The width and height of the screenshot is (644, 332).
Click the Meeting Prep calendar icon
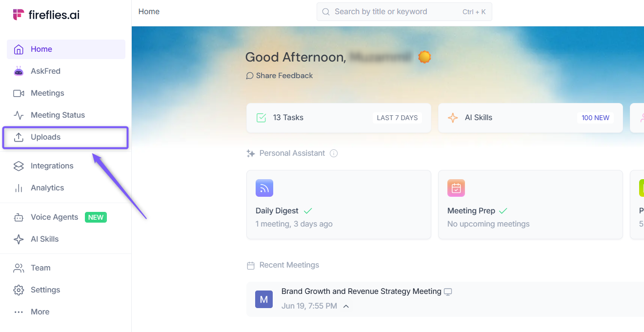coord(456,188)
